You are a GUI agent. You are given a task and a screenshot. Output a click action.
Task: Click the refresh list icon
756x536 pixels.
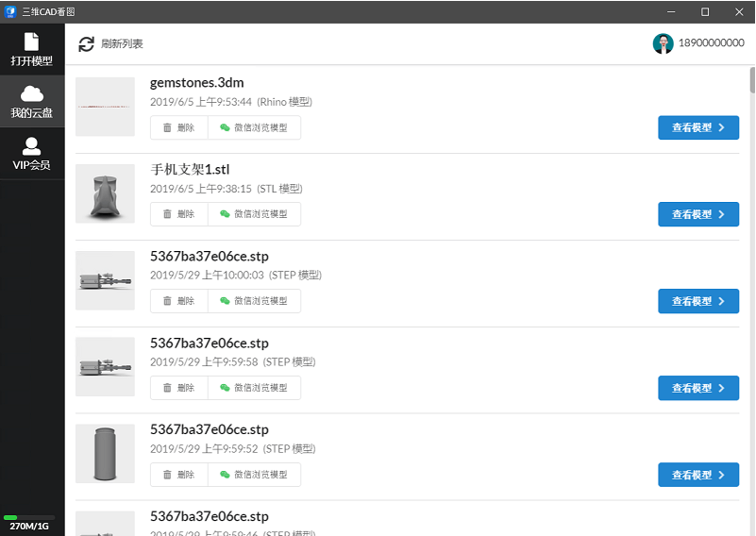(87, 44)
